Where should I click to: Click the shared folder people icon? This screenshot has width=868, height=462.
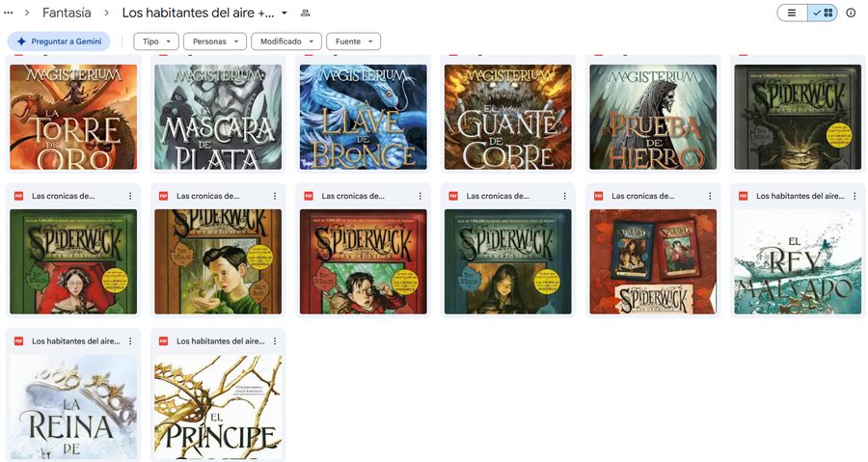tap(305, 13)
